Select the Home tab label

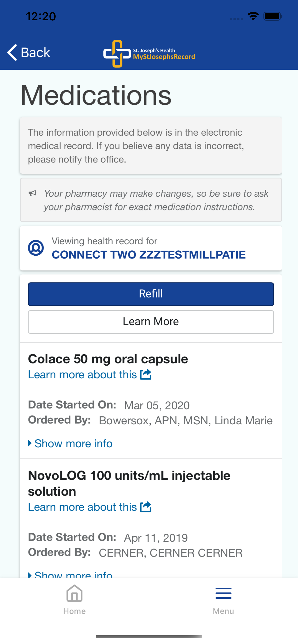point(74,611)
